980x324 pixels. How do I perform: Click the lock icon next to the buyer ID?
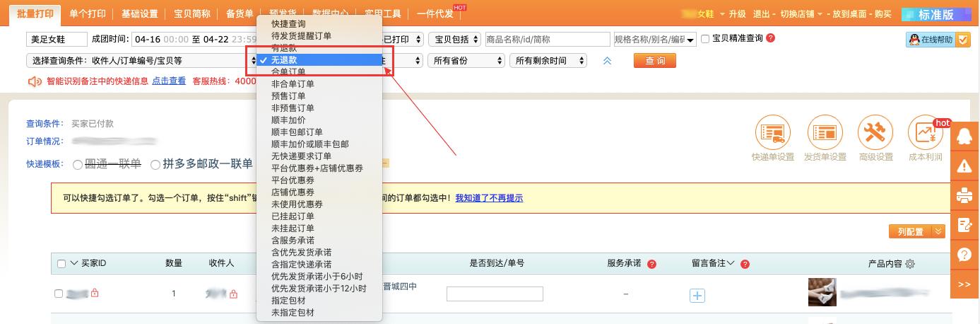click(x=95, y=293)
